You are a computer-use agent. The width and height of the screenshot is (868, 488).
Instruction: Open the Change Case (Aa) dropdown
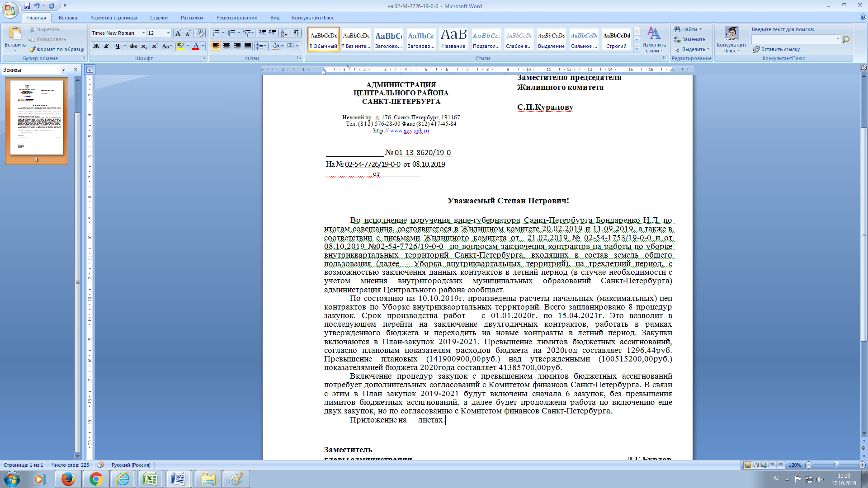point(167,46)
